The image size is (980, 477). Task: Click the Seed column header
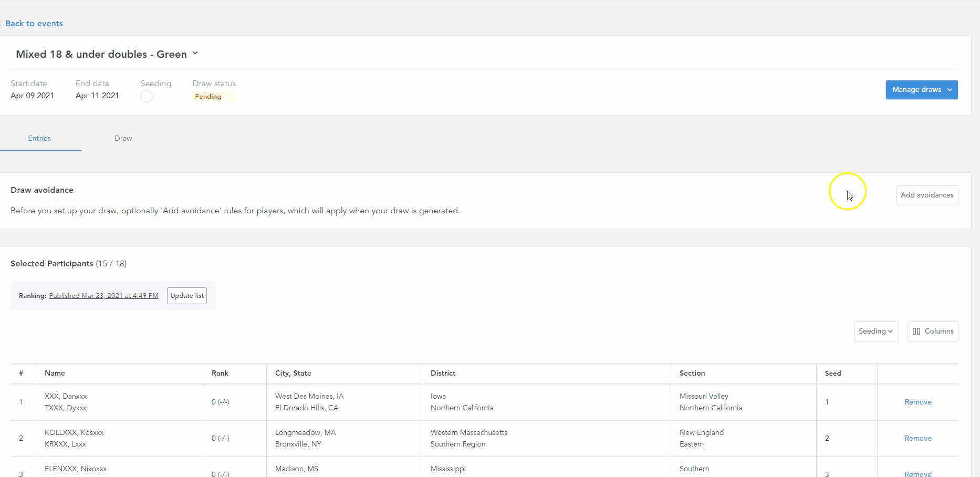click(x=832, y=374)
